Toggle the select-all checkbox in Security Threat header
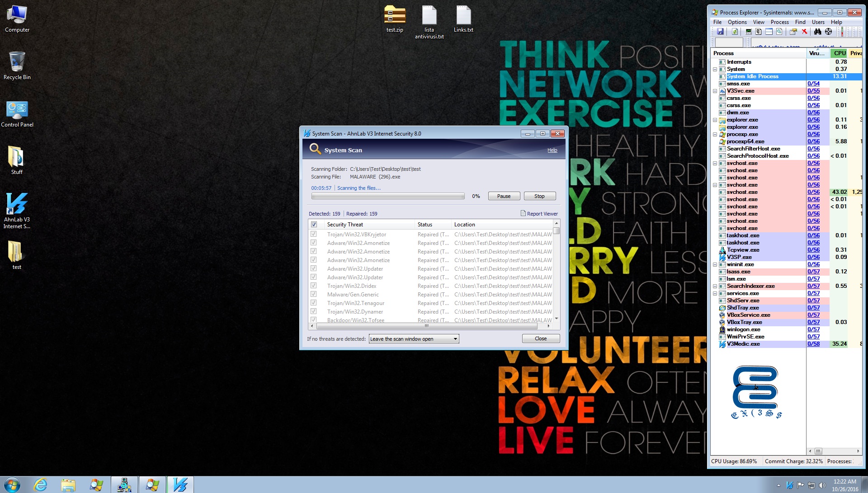868x493 pixels. 314,225
